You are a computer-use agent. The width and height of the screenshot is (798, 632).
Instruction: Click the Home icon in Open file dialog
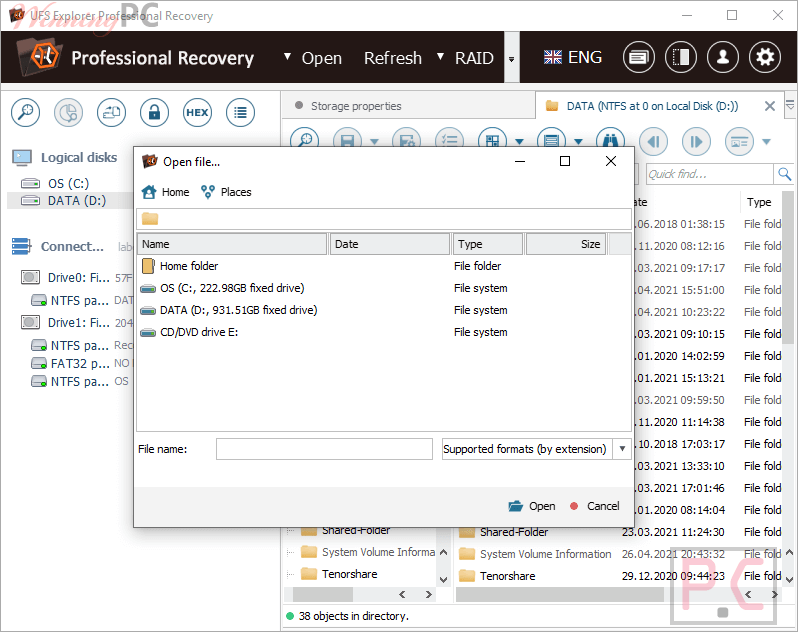[x=149, y=192]
